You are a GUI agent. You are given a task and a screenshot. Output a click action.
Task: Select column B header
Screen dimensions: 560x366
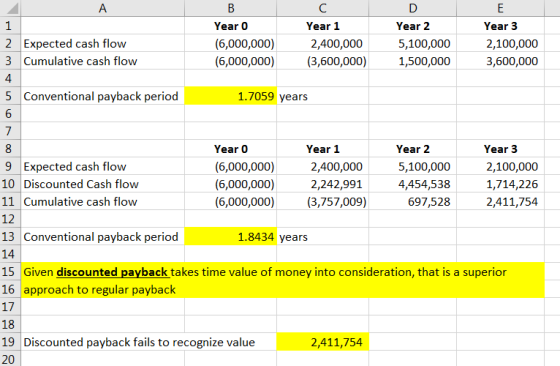tap(231, 8)
